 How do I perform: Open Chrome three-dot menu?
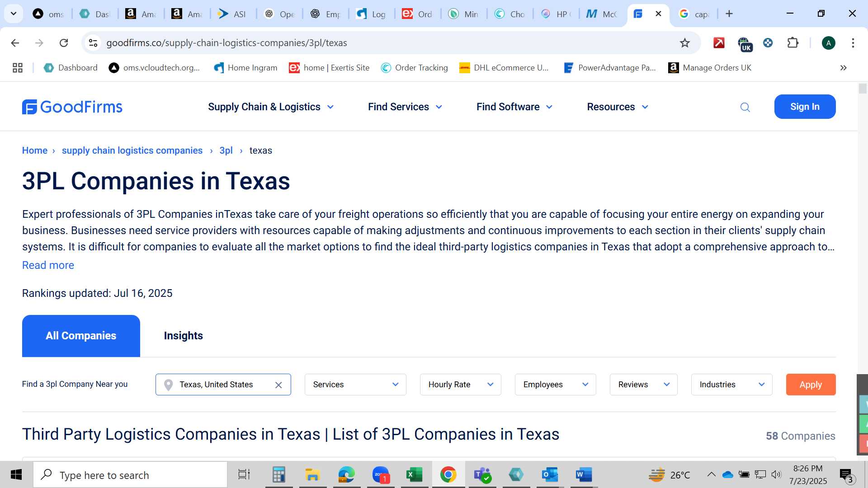pos(853,43)
